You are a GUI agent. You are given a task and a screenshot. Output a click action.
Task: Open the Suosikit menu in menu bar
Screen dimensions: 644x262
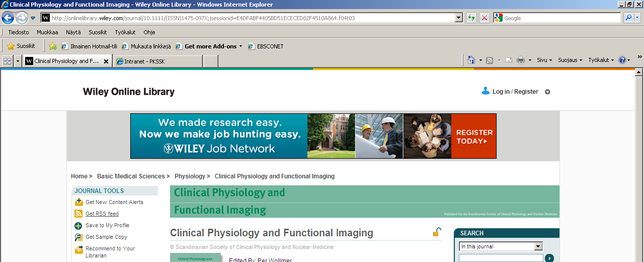pos(98,32)
